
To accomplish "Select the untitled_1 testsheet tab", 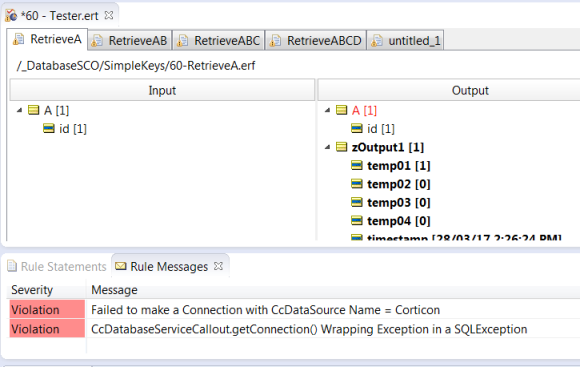I will (x=406, y=40).
